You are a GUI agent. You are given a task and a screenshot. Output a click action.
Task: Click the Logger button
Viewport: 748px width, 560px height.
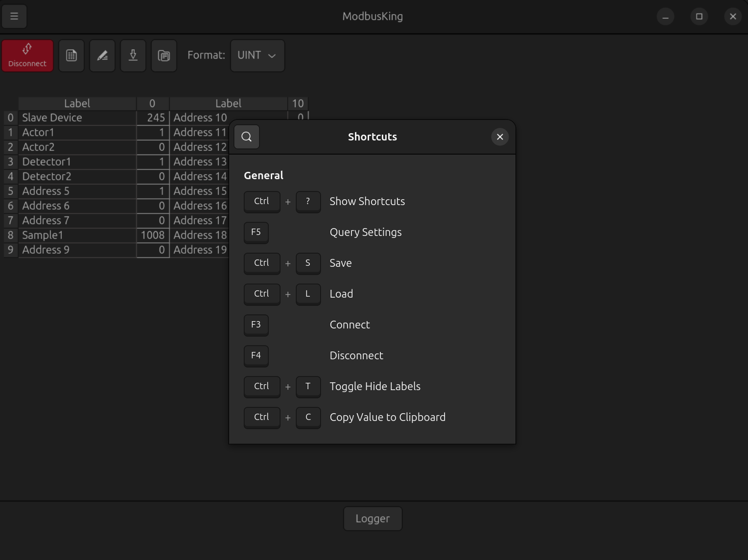(x=373, y=518)
